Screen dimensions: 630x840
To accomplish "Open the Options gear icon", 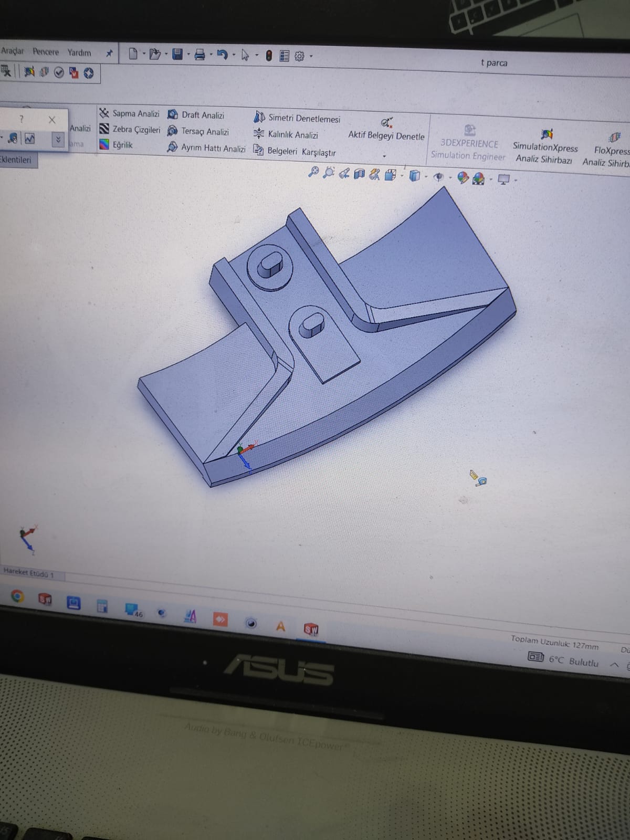I will 299,56.
